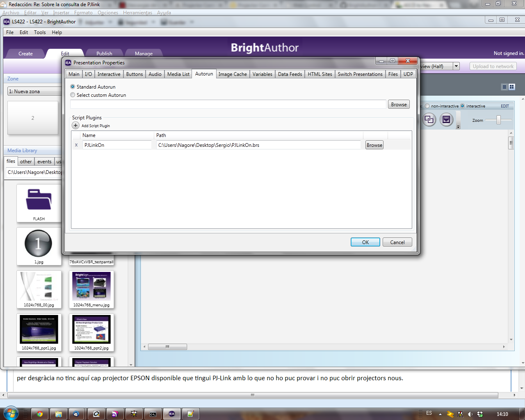Adjust the Zoom slider handle
Viewport: 525px width, 420px height.
point(499,120)
